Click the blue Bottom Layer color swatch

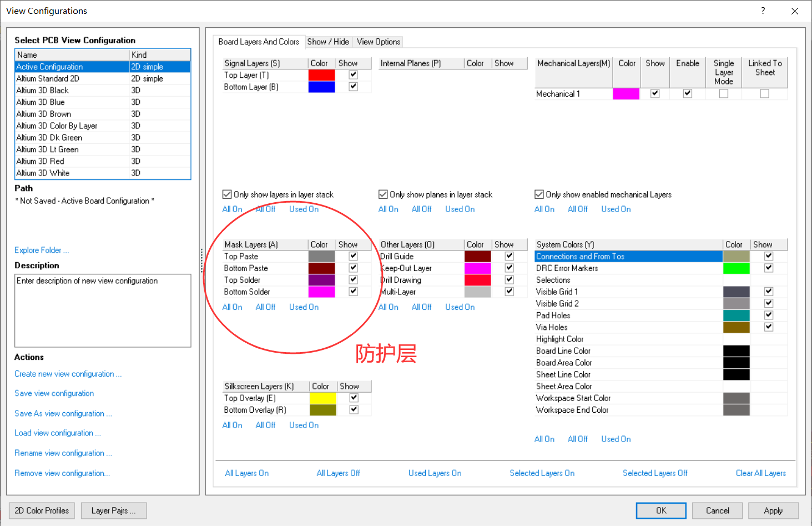click(x=321, y=87)
